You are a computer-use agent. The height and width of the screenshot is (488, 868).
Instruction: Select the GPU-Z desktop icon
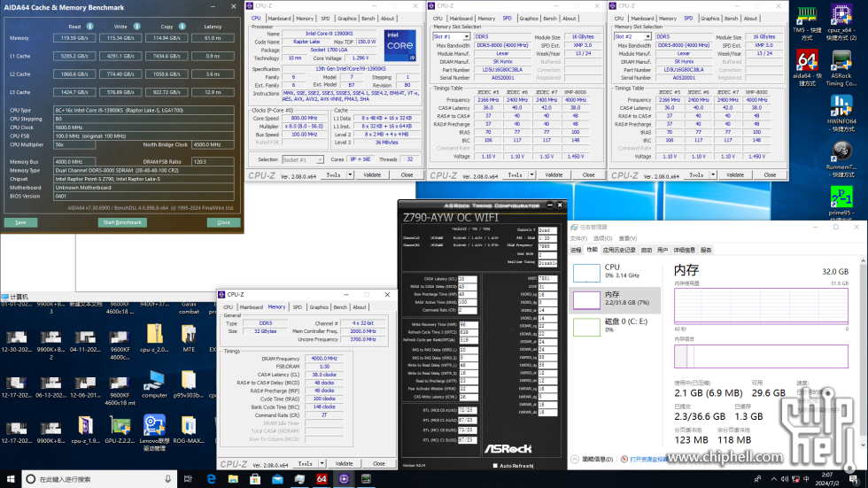tap(120, 430)
